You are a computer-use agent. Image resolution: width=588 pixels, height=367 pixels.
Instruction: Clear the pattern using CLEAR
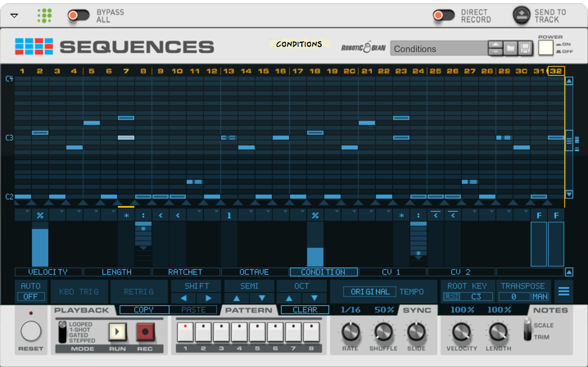304,310
